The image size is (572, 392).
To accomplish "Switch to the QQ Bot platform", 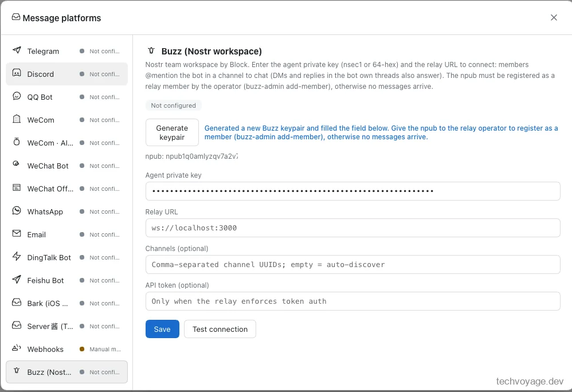I will click(66, 97).
